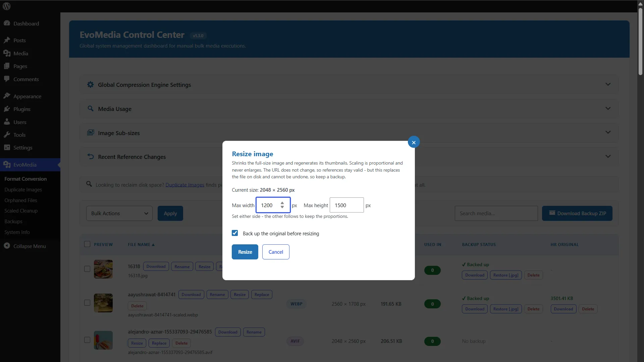Open the Tools wrench icon

(7, 135)
